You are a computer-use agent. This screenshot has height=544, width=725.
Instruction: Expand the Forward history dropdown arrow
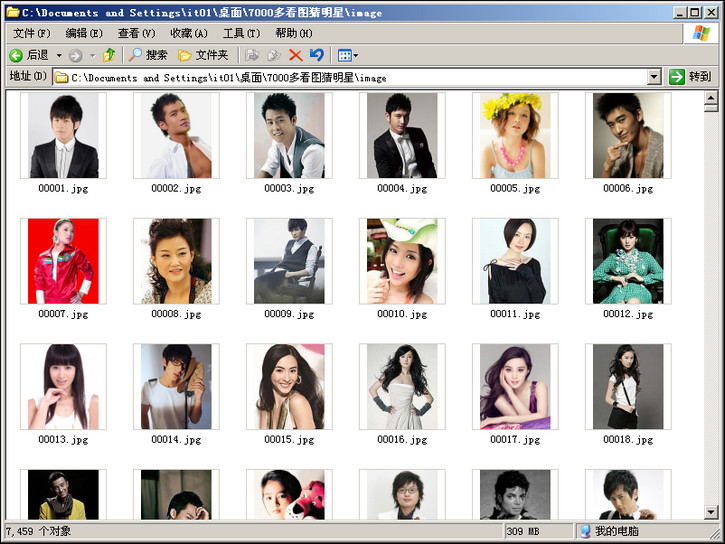pos(92,56)
